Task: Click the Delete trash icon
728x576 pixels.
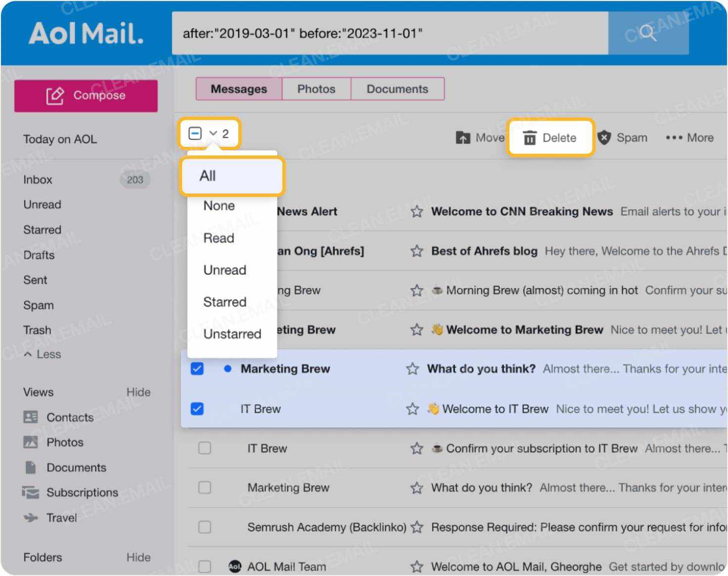Action: pyautogui.click(x=530, y=138)
